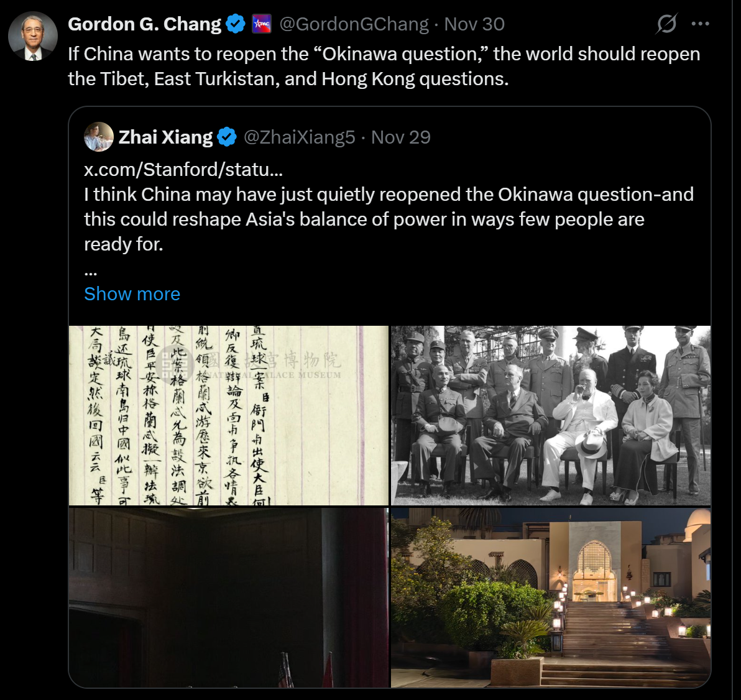View the night building staircase photo
The height and width of the screenshot is (700, 741).
(551, 597)
